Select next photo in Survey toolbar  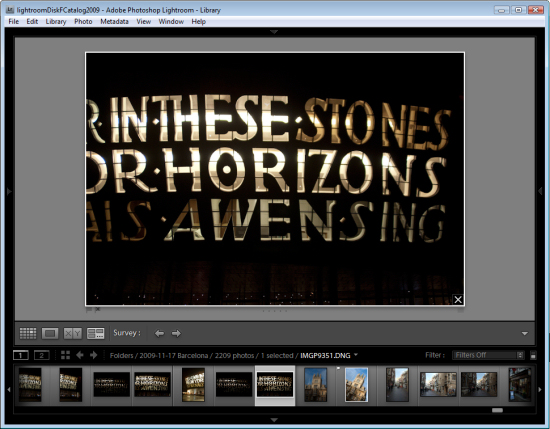(176, 333)
